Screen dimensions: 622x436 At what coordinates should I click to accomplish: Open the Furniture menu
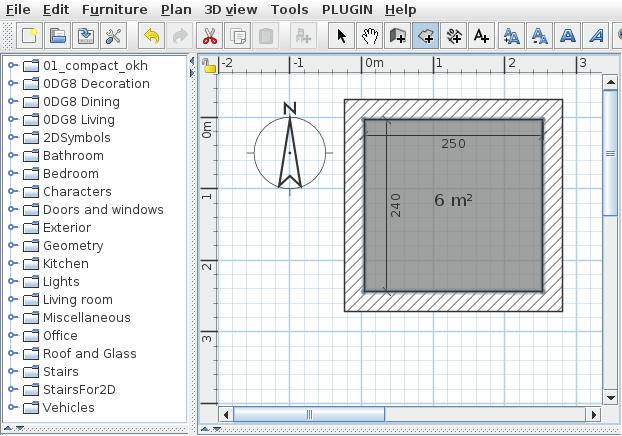[115, 10]
